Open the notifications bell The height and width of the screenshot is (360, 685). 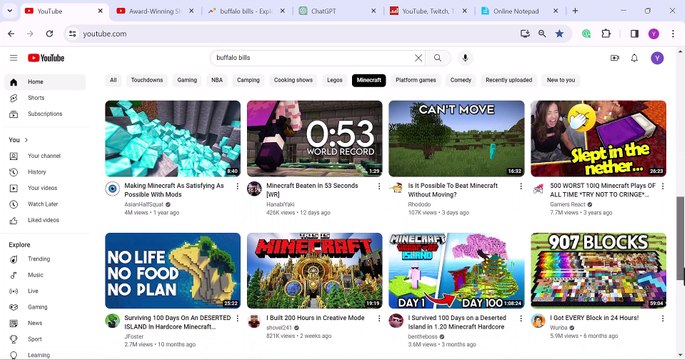[634, 58]
